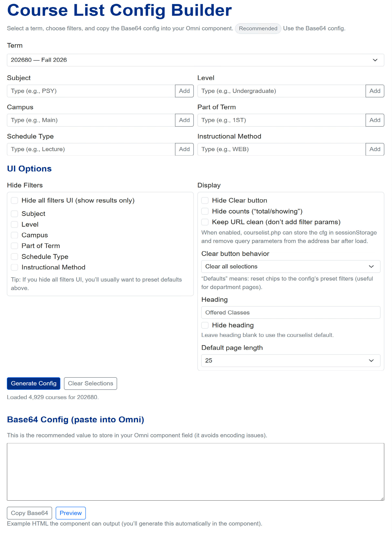Image resolution: width=392 pixels, height=533 pixels.
Task: Click the Copy Base64 button
Action: point(29,513)
